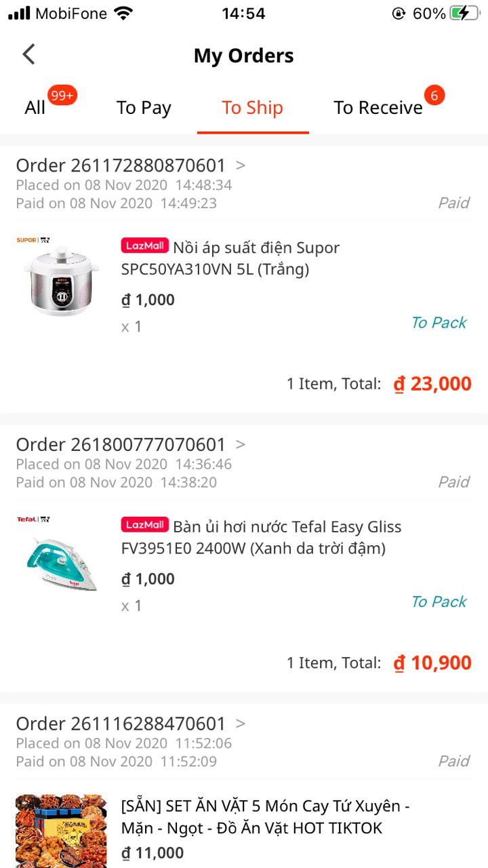This screenshot has height=868, width=488.
Task: Expand order 261116288470601 details chevron
Action: click(241, 724)
